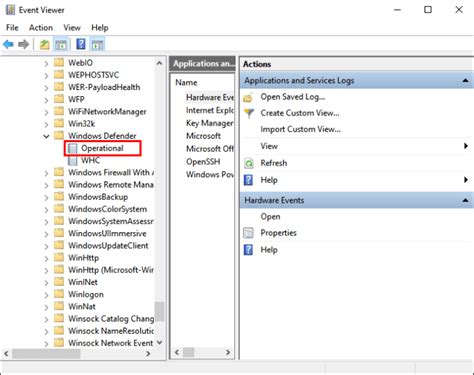The width and height of the screenshot is (474, 375).
Task: Select the WHC tree item
Action: point(90,160)
